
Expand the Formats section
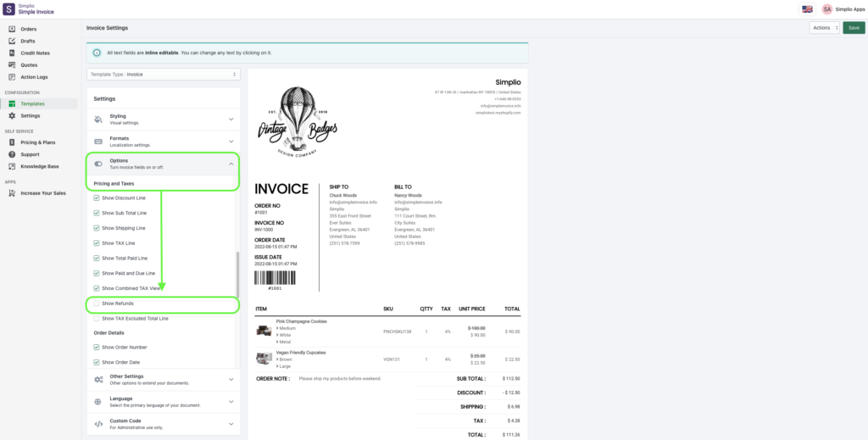(x=164, y=142)
